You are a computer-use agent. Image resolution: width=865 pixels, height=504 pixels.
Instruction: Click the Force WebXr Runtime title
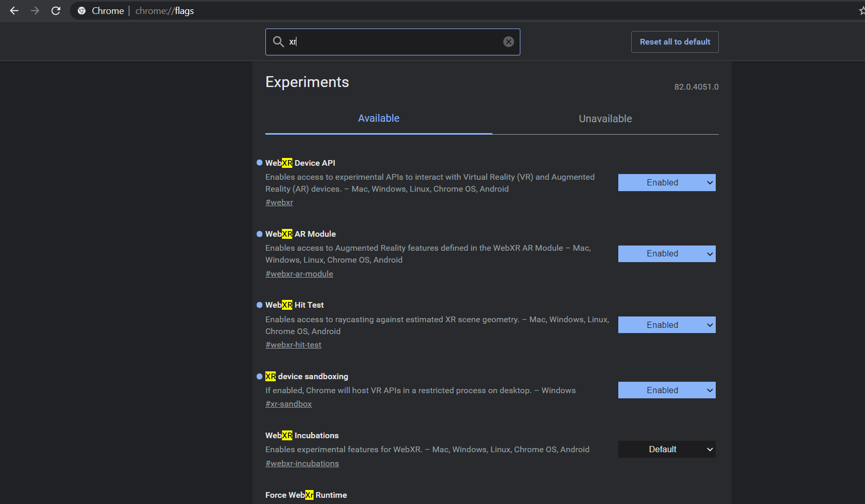(x=306, y=495)
